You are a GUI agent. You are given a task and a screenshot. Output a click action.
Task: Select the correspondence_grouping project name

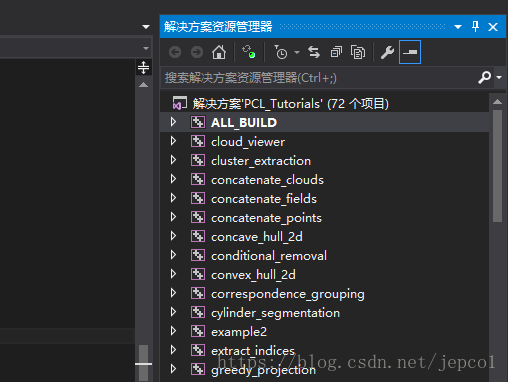click(x=288, y=294)
